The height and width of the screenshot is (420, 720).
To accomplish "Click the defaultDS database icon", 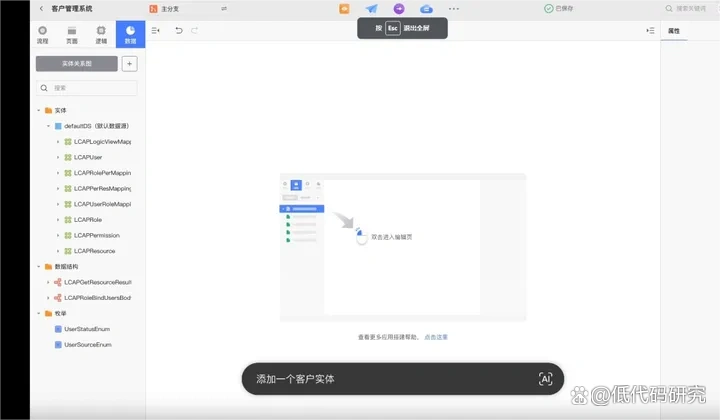I will pyautogui.click(x=58, y=126).
